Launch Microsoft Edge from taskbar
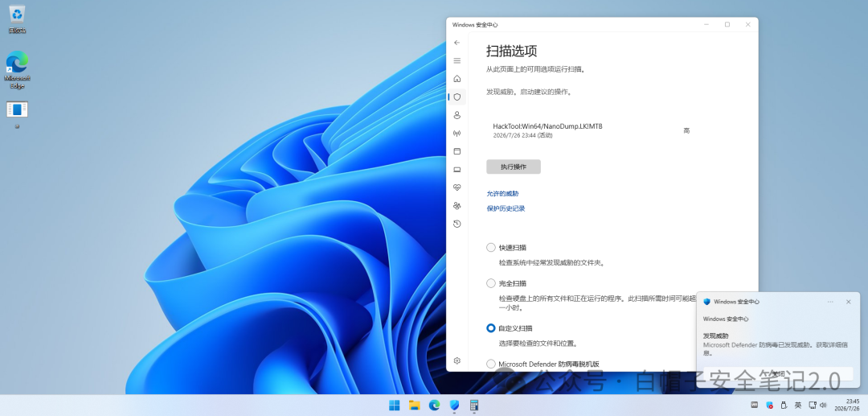Viewport: 868px width, 416px height. pos(435,406)
